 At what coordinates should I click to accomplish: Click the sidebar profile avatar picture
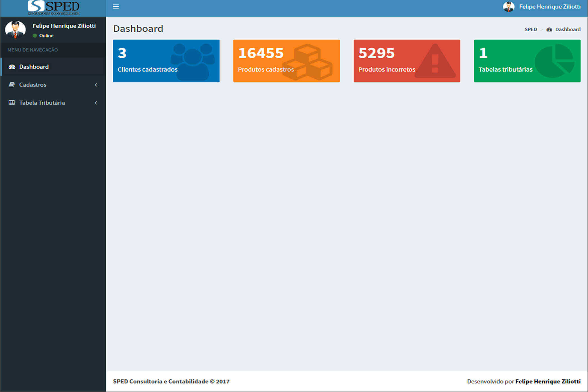[15, 29]
